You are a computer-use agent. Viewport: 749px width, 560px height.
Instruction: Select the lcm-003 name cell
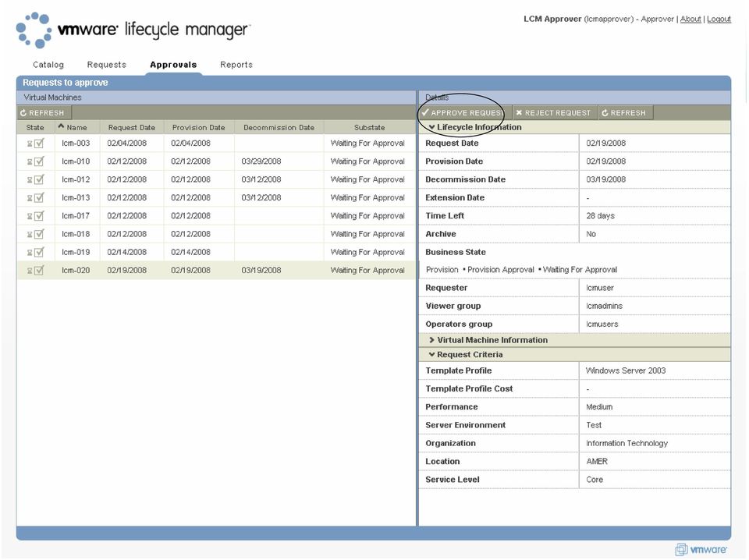76,144
